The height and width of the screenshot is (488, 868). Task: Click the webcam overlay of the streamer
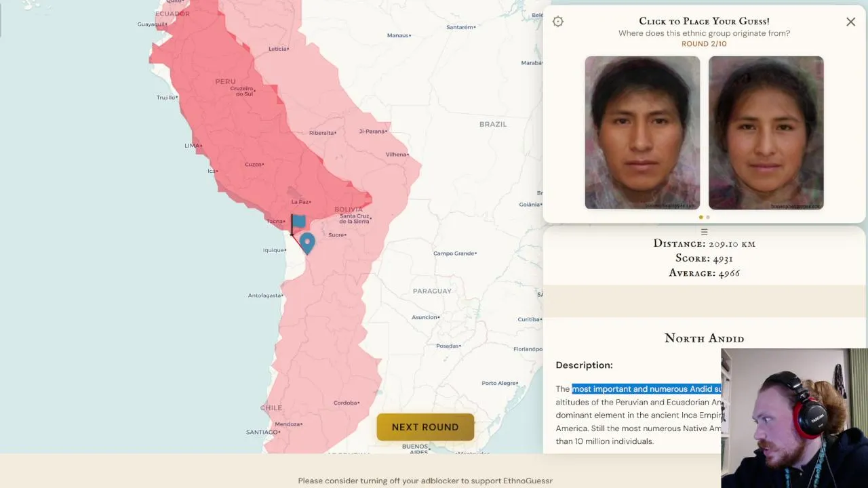coord(794,418)
